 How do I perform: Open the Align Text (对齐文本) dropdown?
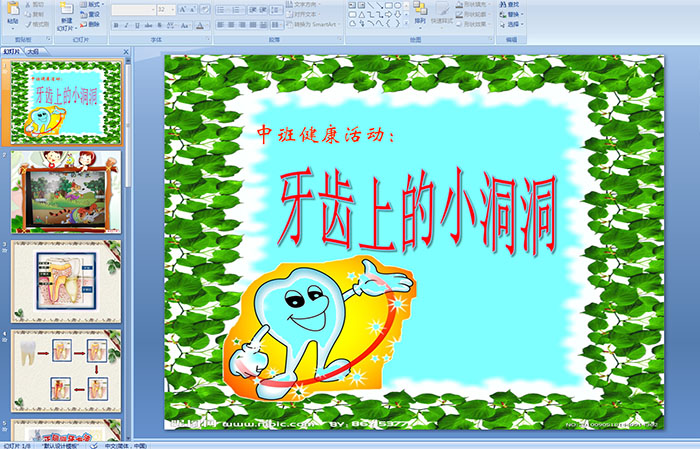(305, 14)
